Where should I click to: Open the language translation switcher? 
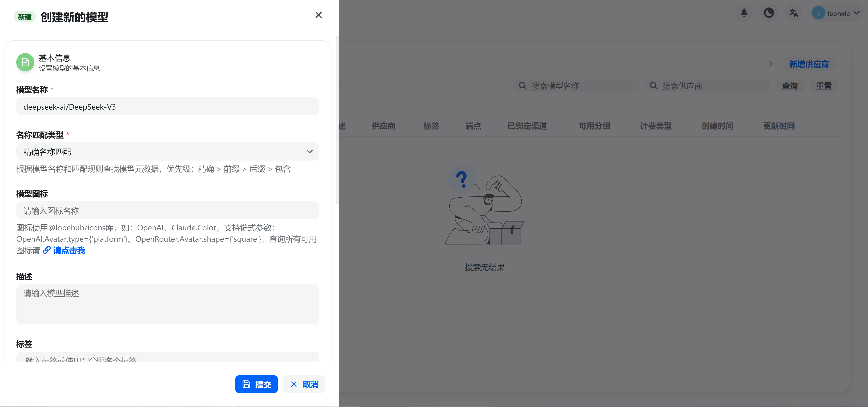point(794,13)
